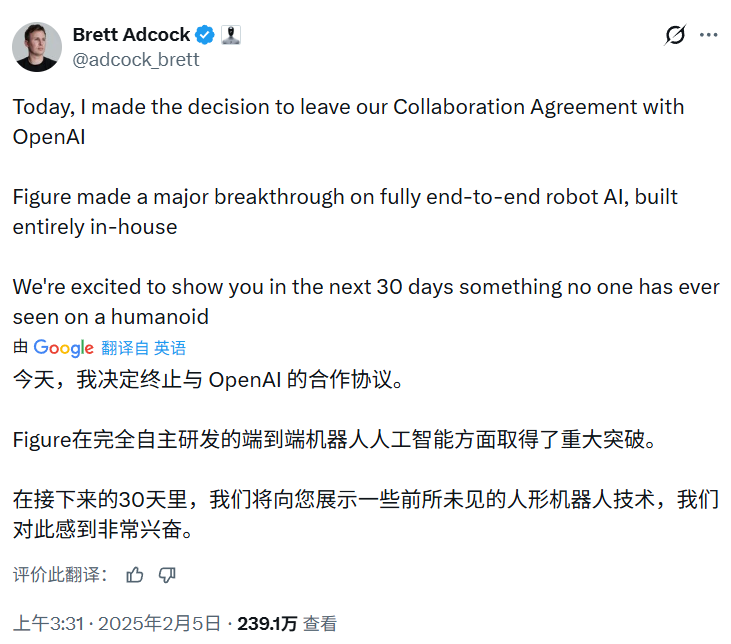Screen dimensions: 731x644
Task: Click the Google logo in translation credit
Action: [x=63, y=348]
